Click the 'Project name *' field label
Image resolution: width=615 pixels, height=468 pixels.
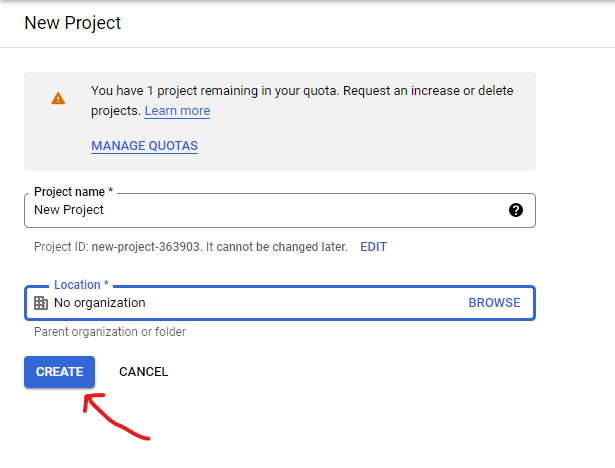(74, 191)
